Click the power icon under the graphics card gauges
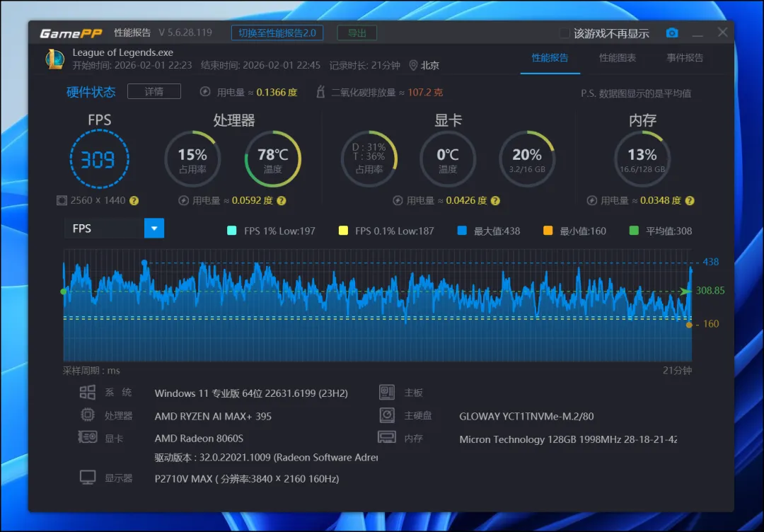 (x=398, y=201)
